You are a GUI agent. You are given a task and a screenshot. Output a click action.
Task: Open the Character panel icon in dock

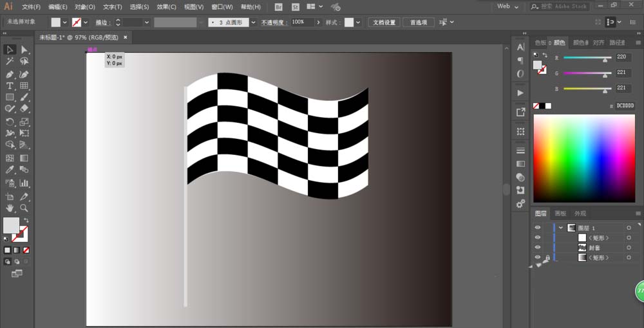[x=520, y=47]
